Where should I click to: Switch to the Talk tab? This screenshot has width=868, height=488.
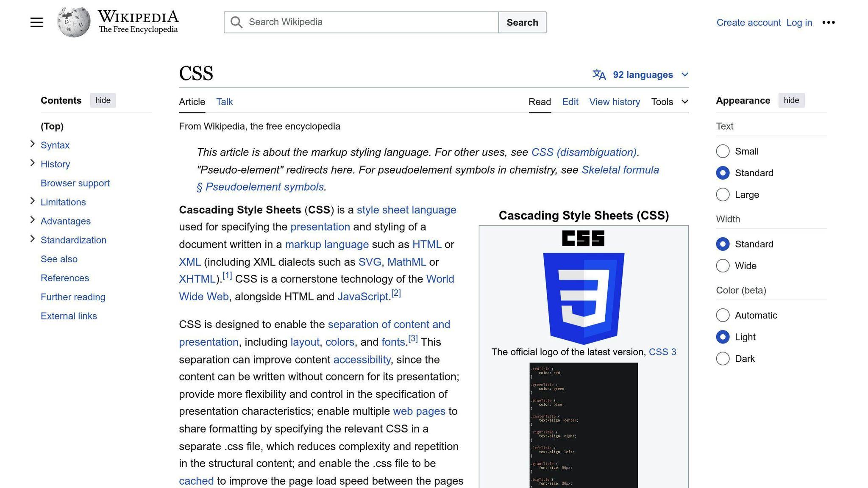click(x=224, y=102)
